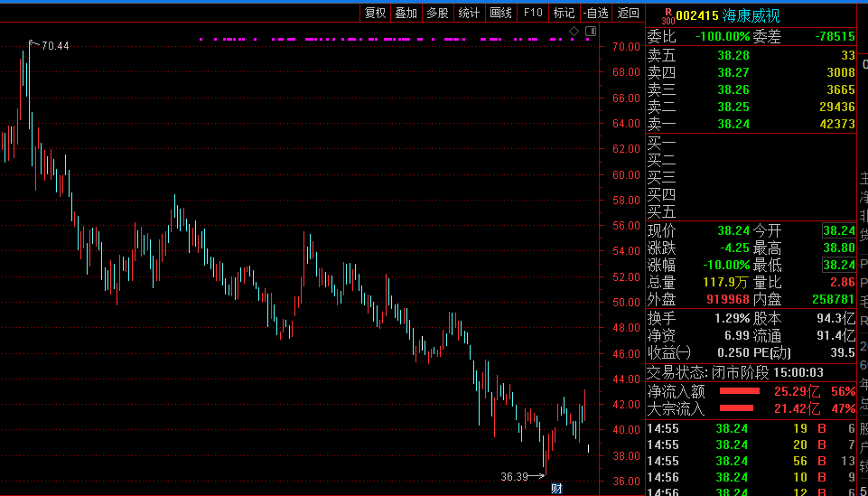Open the 画线 drawing tools menu

pyautogui.click(x=500, y=13)
